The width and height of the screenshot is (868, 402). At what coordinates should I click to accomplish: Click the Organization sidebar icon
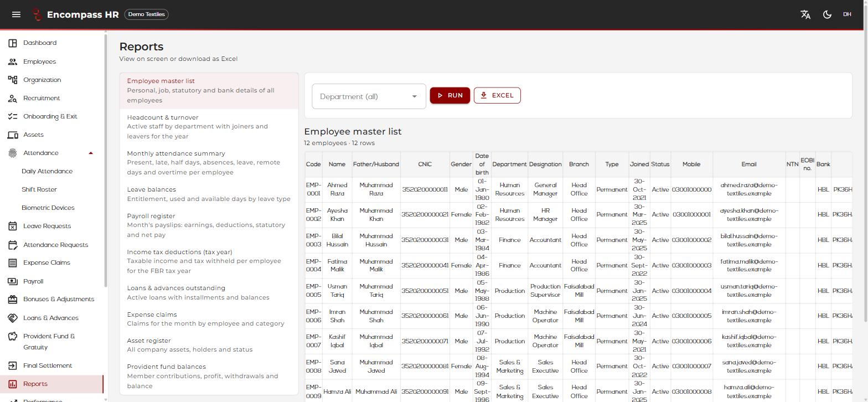[13, 80]
